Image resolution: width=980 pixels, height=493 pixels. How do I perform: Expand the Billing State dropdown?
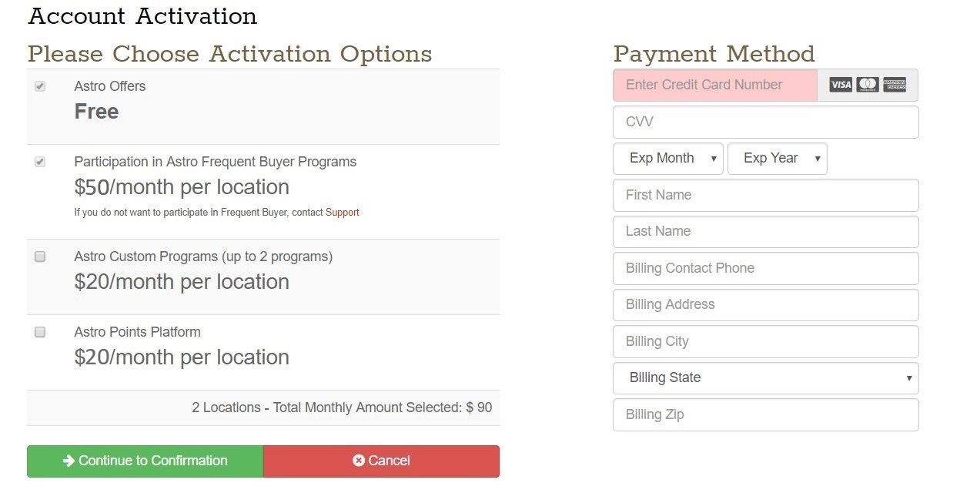(765, 378)
